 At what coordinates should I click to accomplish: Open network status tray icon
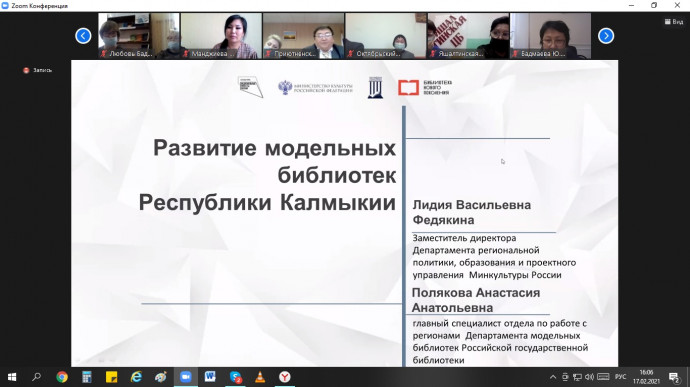pyautogui.click(x=577, y=377)
